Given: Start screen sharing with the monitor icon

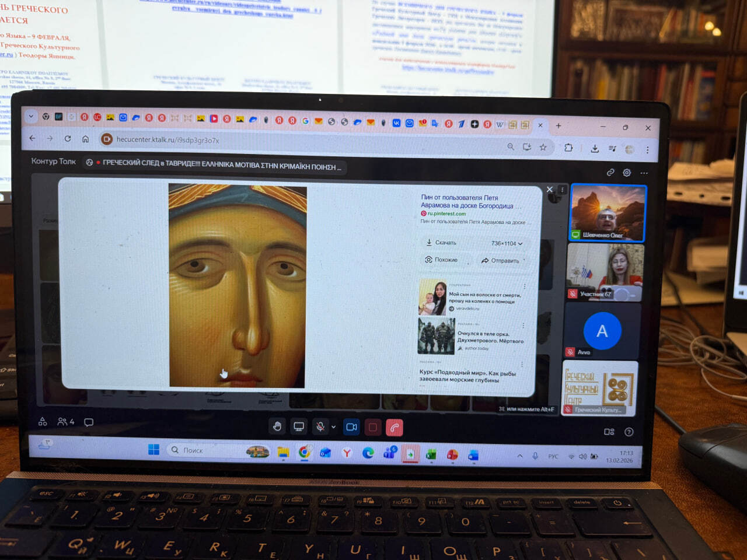Looking at the screenshot, I should [299, 426].
